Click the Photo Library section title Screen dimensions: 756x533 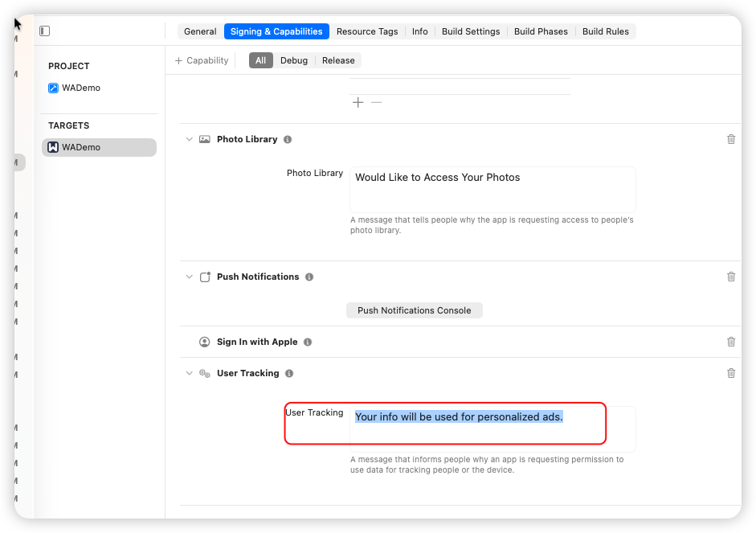[247, 139]
